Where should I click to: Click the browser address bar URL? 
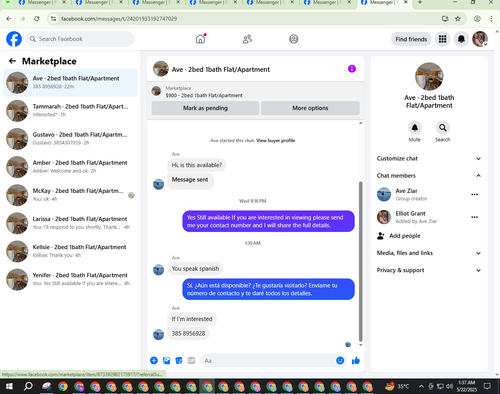click(x=119, y=19)
